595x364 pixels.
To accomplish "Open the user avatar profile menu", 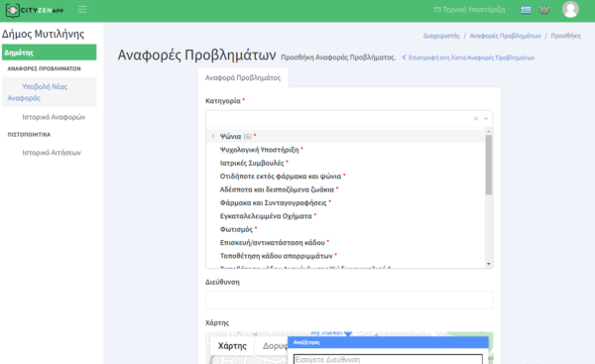I will (x=570, y=10).
